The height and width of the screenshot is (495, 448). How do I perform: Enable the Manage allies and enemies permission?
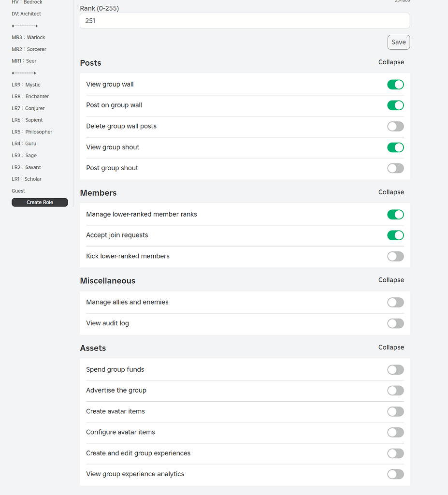coord(395,302)
